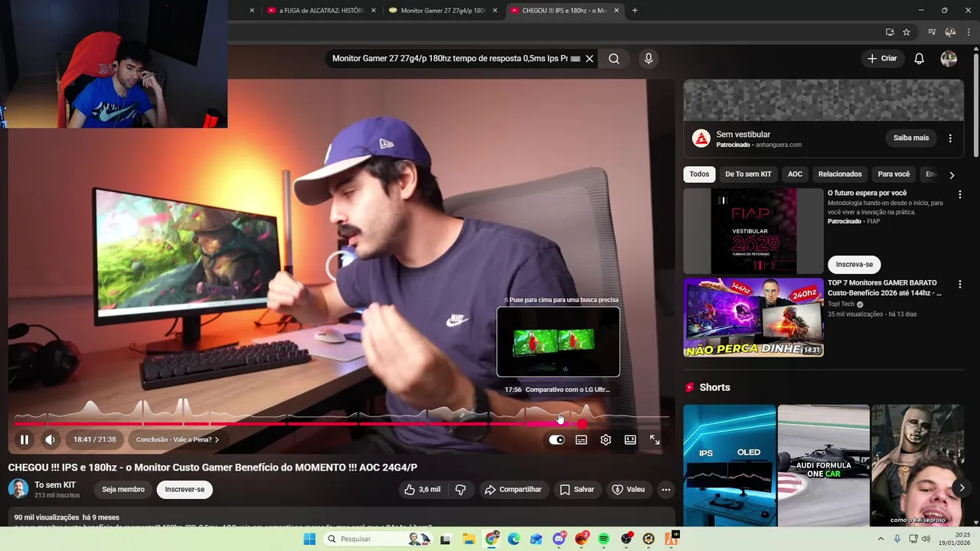Viewport: 980px width, 551px height.
Task: Open more actions menu beside Valeu
Action: pyautogui.click(x=666, y=490)
